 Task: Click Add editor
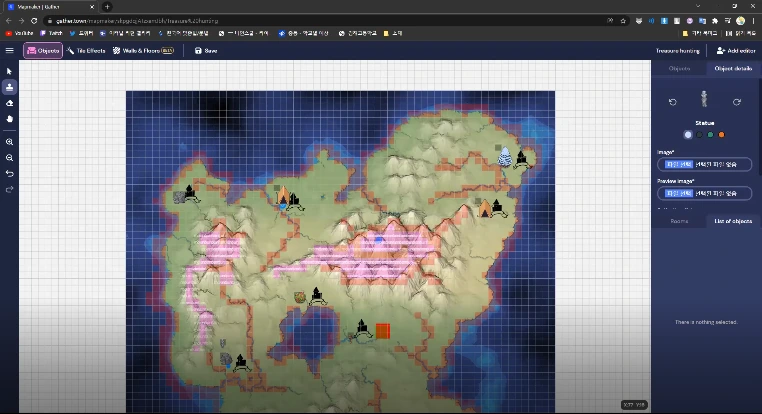pyautogui.click(x=736, y=51)
